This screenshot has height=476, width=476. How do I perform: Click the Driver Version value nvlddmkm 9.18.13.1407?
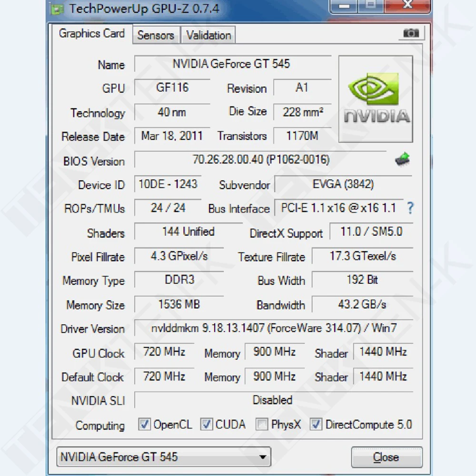coord(274,328)
